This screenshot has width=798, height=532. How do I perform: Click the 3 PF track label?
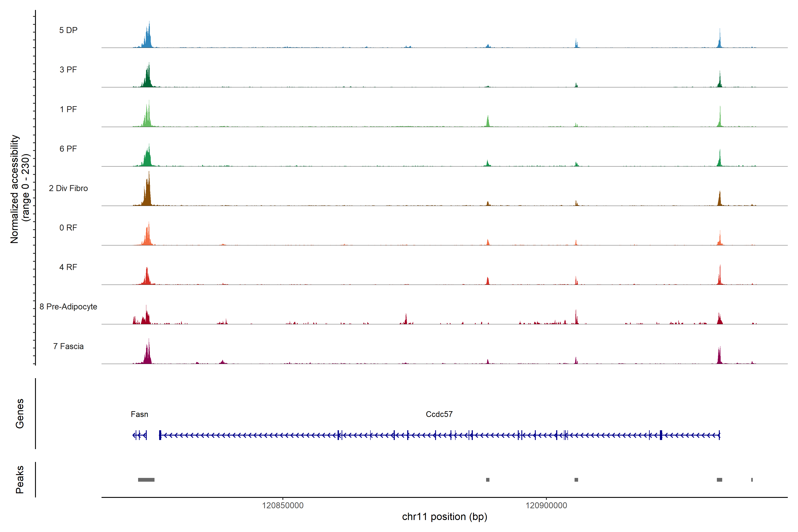(x=68, y=70)
